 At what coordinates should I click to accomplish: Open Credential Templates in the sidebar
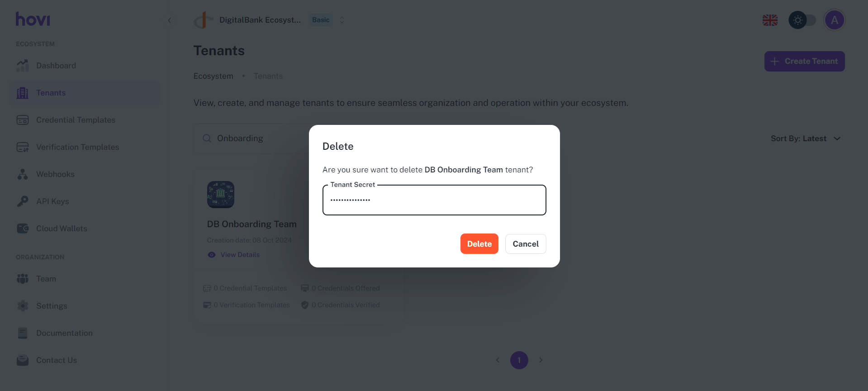[x=76, y=120]
